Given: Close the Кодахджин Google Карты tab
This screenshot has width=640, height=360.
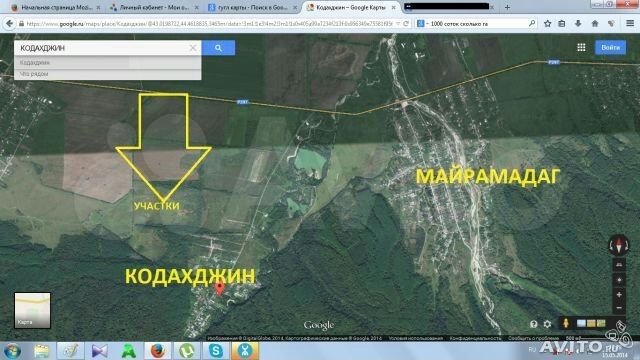Looking at the screenshot, I should 394,7.
